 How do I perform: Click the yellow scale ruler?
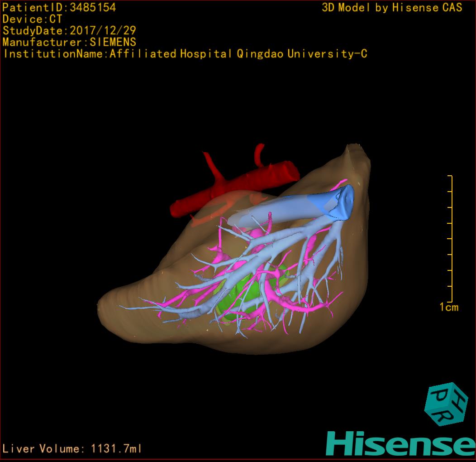point(450,239)
